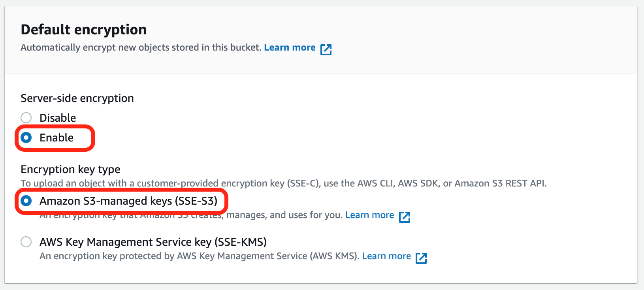The image size is (644, 290).
Task: Choose the AWS Key Management Service key (SSE-KMS) option
Action: pyautogui.click(x=26, y=242)
